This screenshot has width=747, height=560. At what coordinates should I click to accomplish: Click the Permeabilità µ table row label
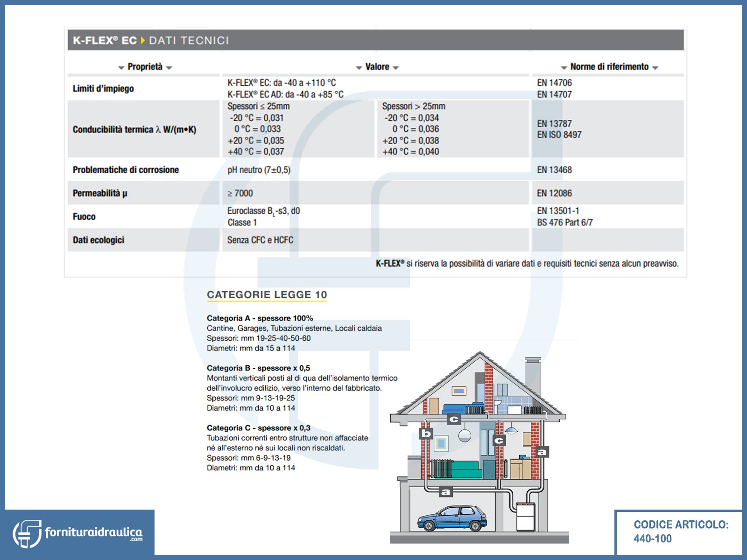(100, 193)
